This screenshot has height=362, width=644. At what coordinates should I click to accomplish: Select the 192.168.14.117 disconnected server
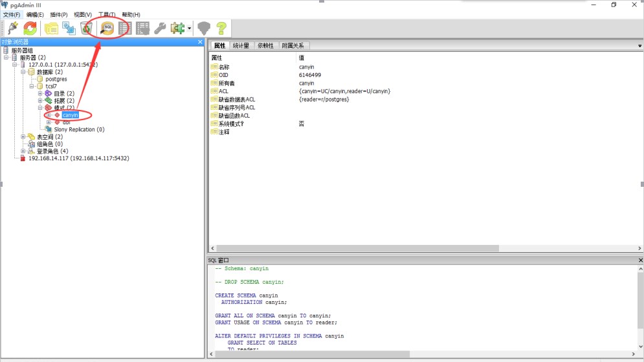78,158
